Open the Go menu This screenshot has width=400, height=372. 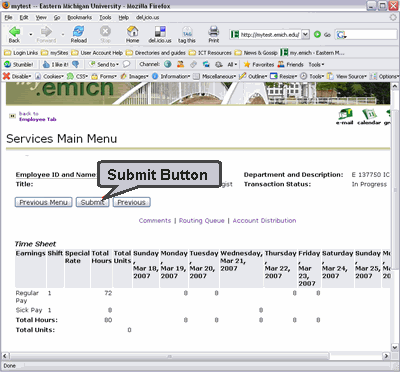pyautogui.click(x=57, y=17)
